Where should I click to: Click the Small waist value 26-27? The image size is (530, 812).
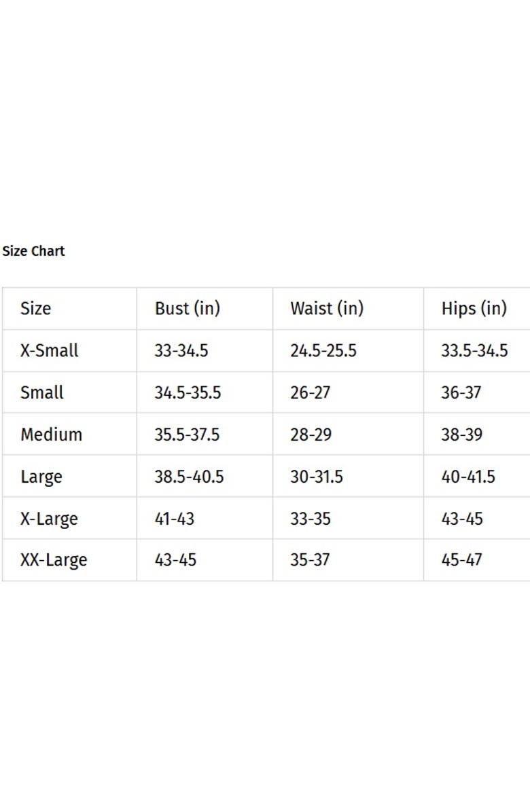tap(311, 393)
